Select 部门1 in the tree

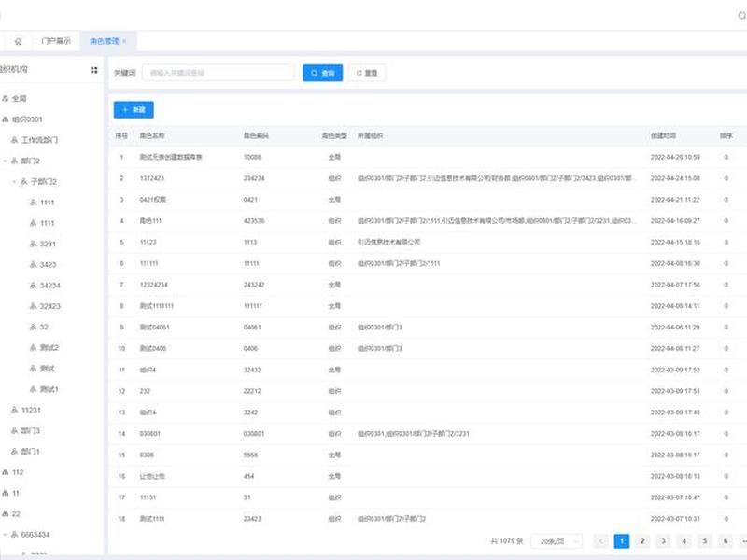(x=30, y=452)
